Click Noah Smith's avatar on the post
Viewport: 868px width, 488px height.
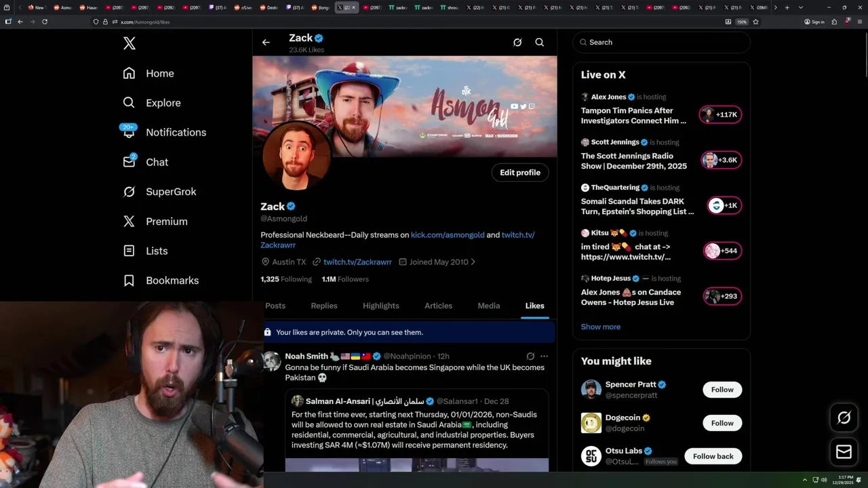(x=272, y=361)
